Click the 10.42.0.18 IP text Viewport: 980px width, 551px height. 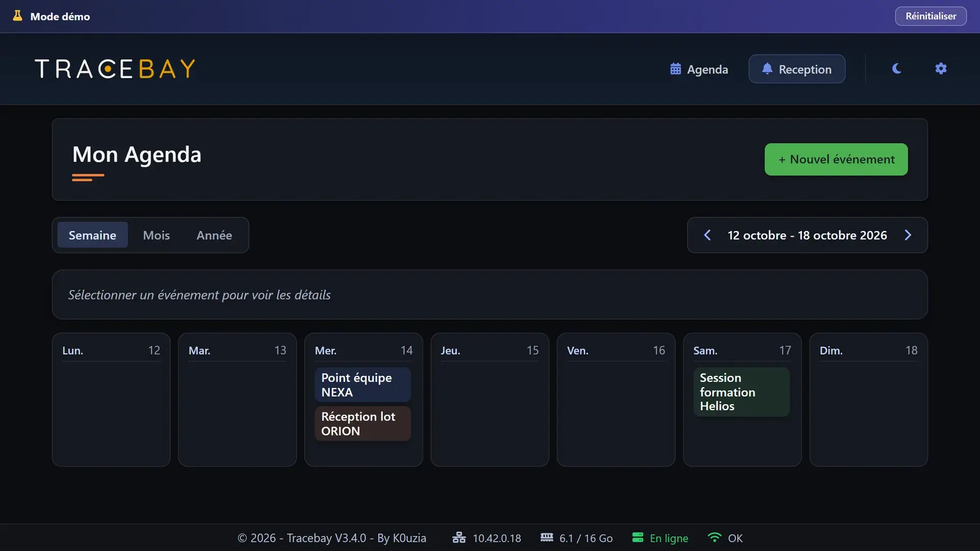(x=497, y=538)
